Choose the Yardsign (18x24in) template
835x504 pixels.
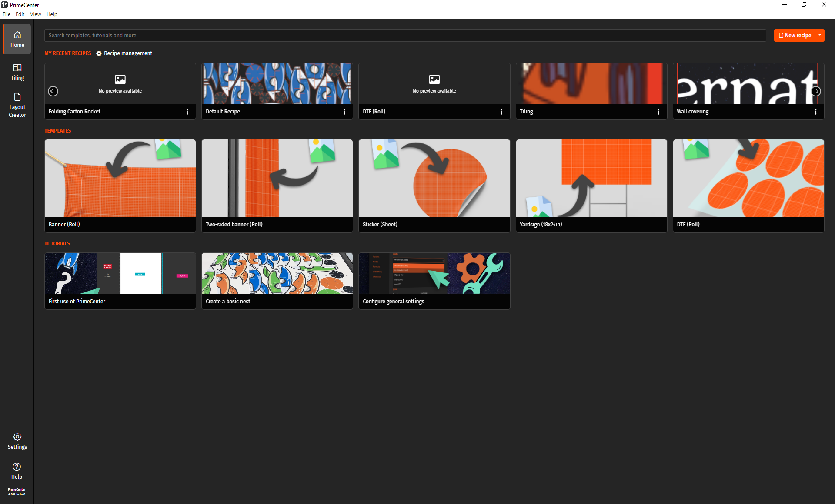[591, 186]
